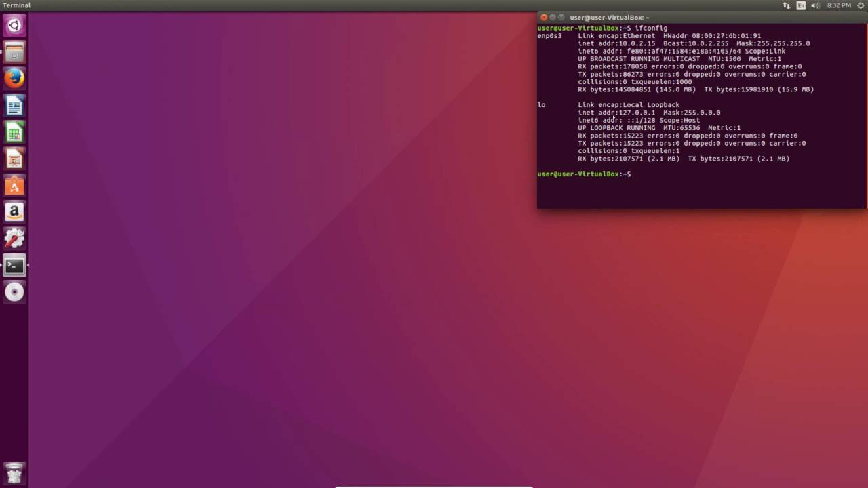868x488 pixels.
Task: Open System Settings gear-and-wrench icon
Action: tap(14, 239)
